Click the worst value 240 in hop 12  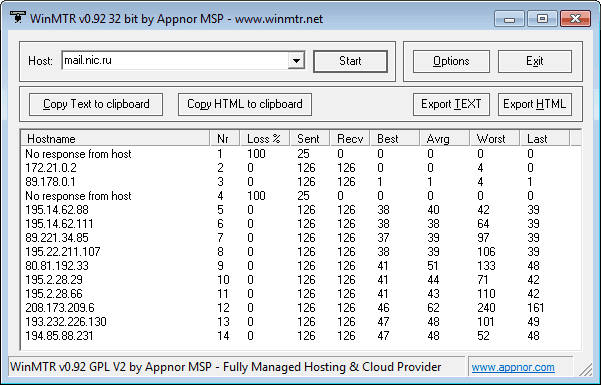[x=486, y=308]
